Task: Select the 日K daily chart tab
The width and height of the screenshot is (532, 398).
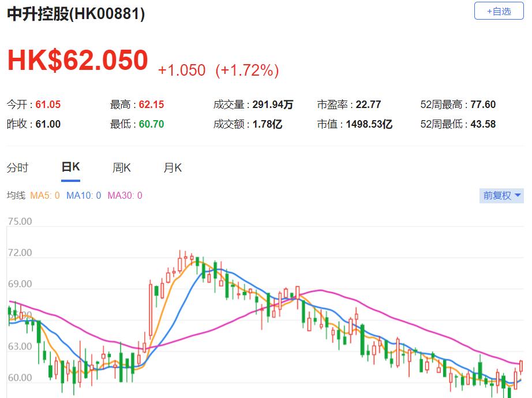Action: tap(70, 167)
